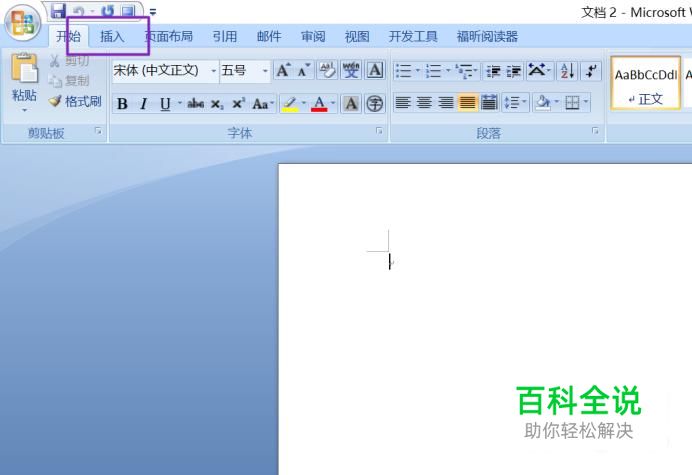Viewport: 692px width, 475px height.
Task: Increase paragraph indent
Action: [514, 71]
